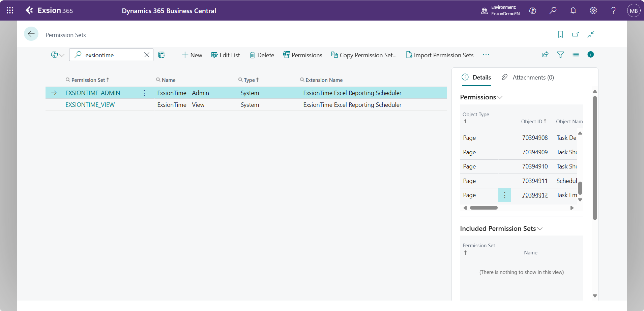The height and width of the screenshot is (311, 644).
Task: Click the row selector arrow for EXSIONTIME_ADMIN
Action: coord(54,93)
